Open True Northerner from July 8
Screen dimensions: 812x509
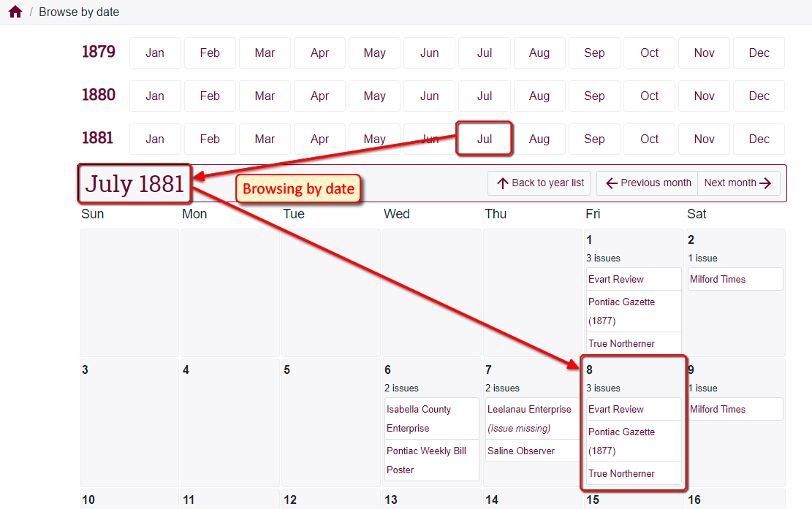(x=622, y=473)
